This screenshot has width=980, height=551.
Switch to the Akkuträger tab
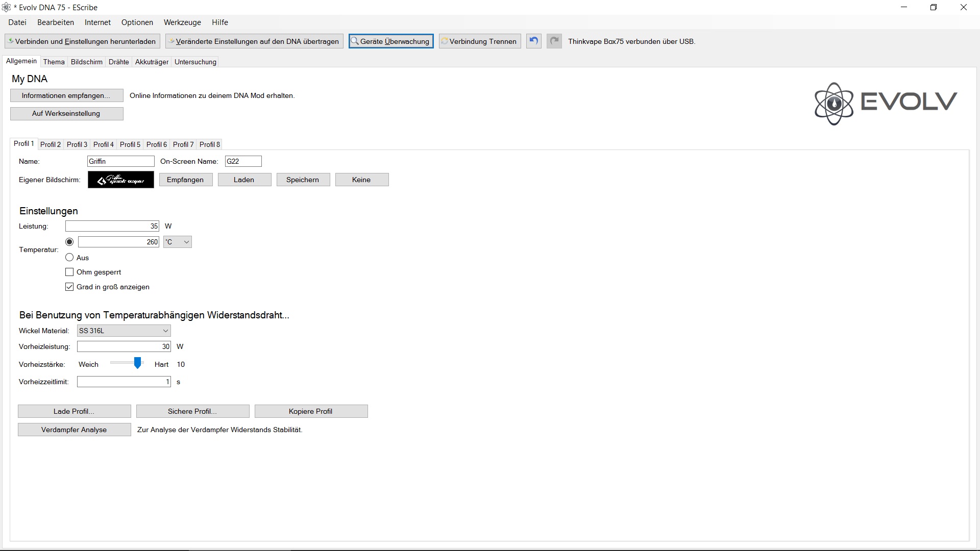click(x=152, y=62)
